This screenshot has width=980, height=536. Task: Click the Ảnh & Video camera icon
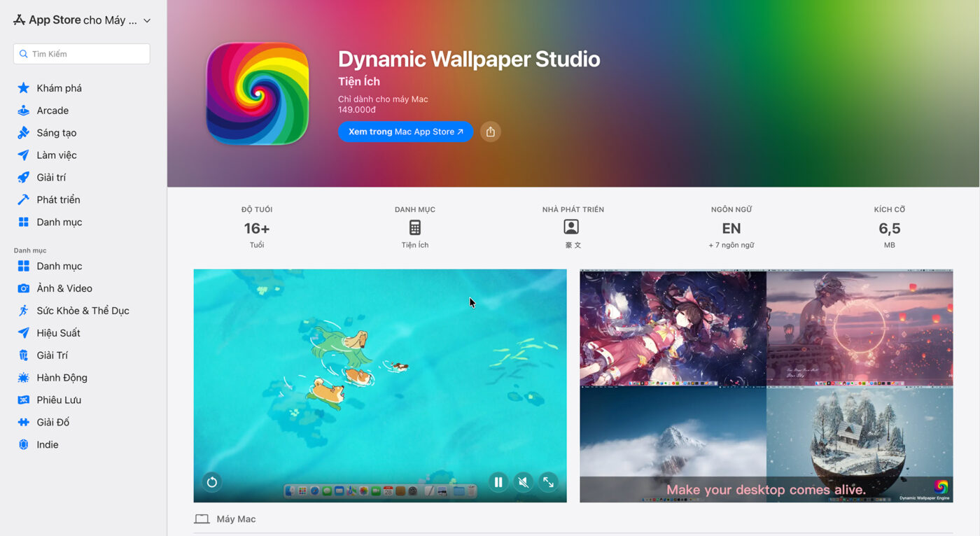(23, 288)
